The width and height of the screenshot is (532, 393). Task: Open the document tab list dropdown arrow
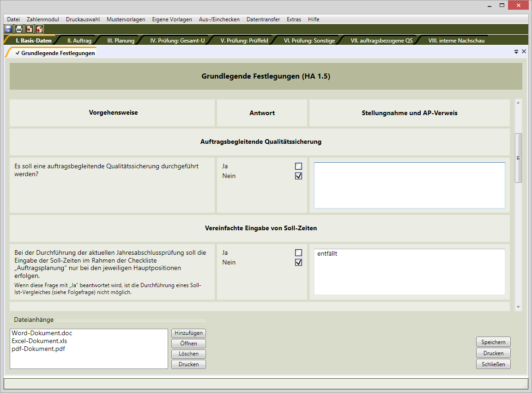(x=516, y=52)
